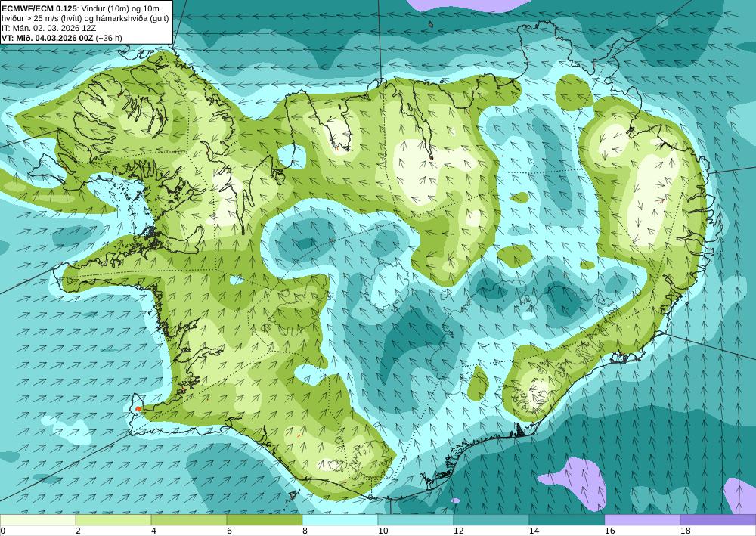
Task: Click the text 'hviður > 25 m/s (hvítt) og hámarkshviða (gult)'
Action: coord(85,18)
